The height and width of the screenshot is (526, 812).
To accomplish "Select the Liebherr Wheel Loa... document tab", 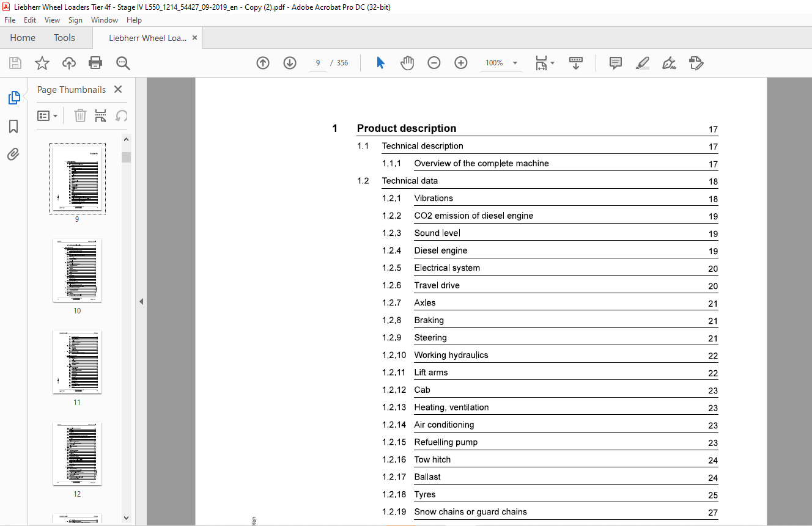I will [x=147, y=38].
